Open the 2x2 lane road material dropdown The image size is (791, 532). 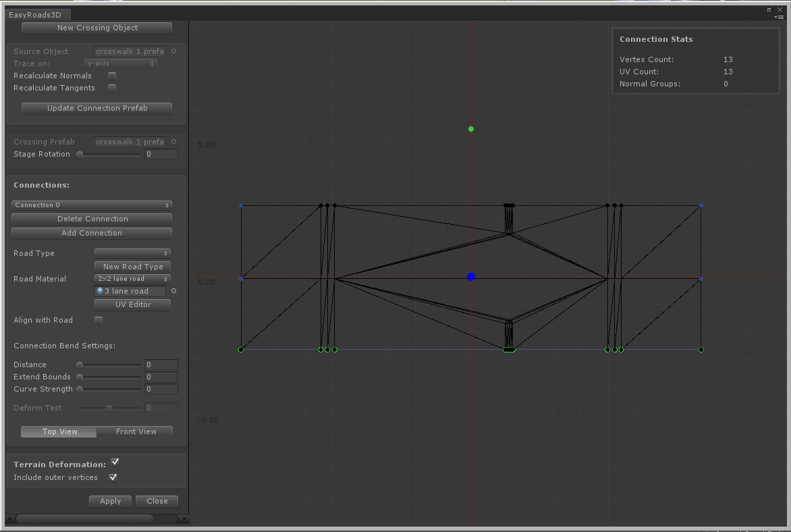click(133, 279)
